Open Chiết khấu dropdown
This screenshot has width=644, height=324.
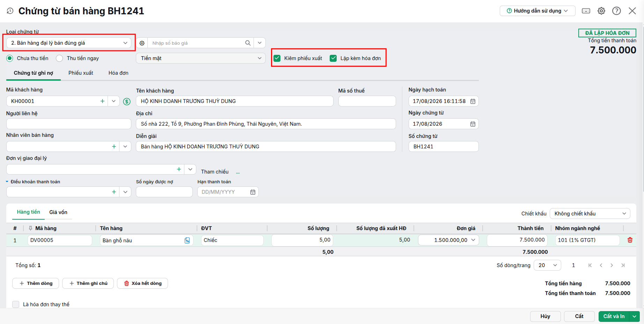[x=590, y=214]
